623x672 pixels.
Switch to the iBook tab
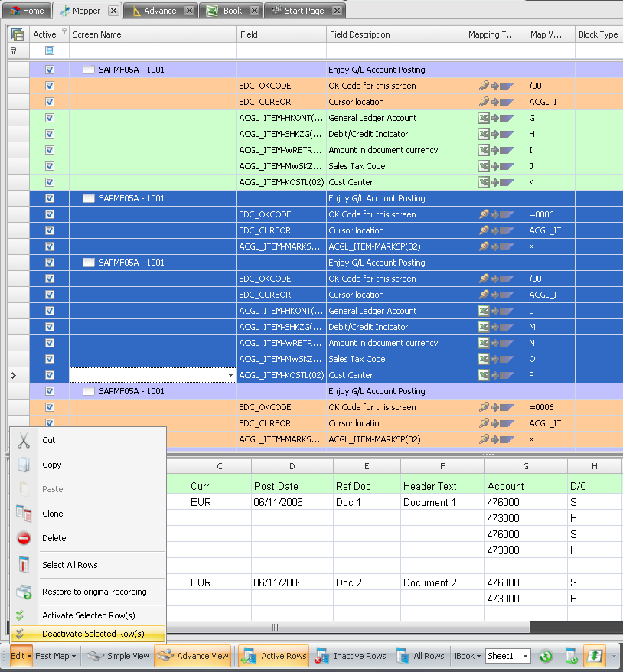[231, 10]
